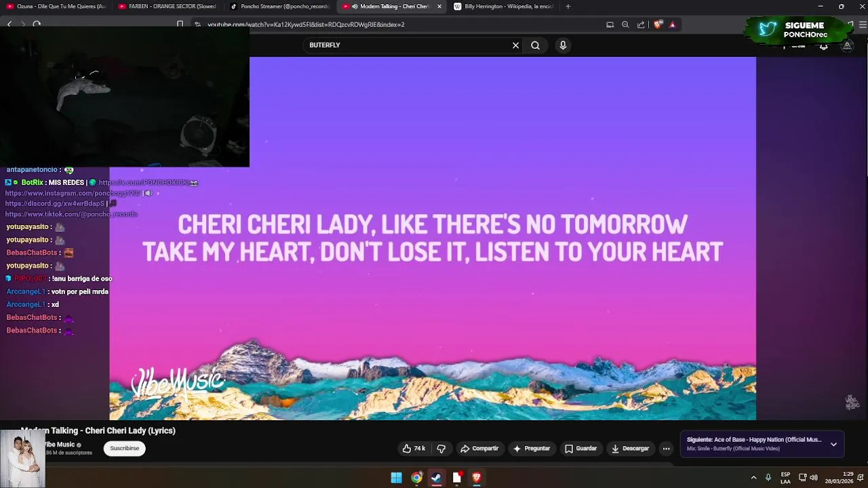Viewport: 868px width, 488px height.
Task: Change ESP LAA keyboard language
Action: [785, 478]
